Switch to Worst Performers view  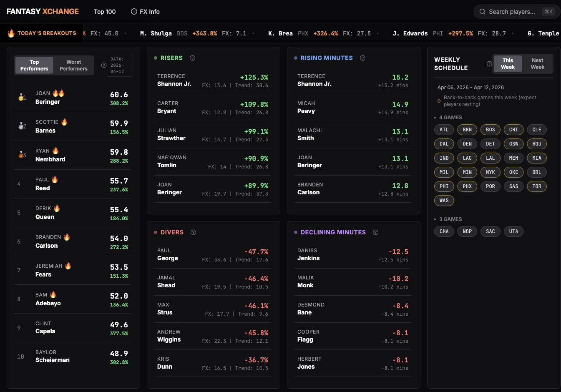click(74, 65)
